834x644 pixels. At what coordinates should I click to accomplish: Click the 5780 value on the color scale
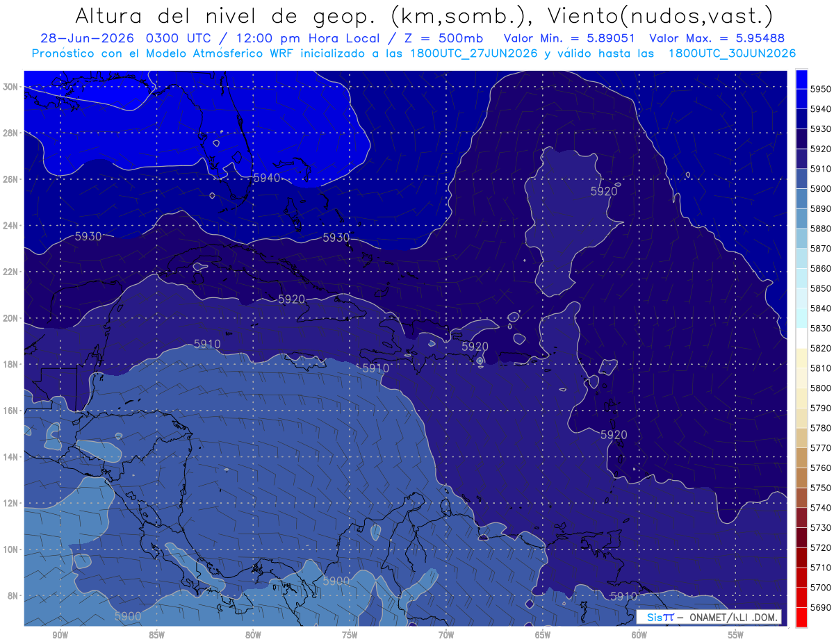click(x=820, y=428)
